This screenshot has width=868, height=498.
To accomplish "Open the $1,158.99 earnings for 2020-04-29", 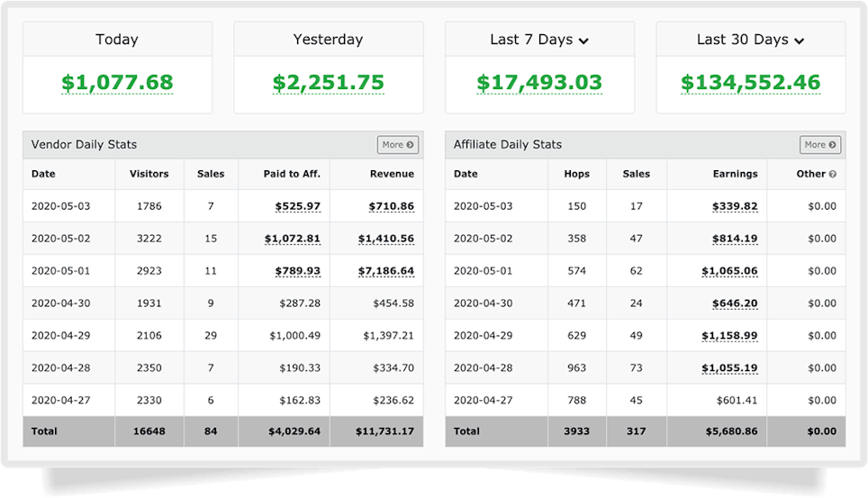I will coord(729,336).
